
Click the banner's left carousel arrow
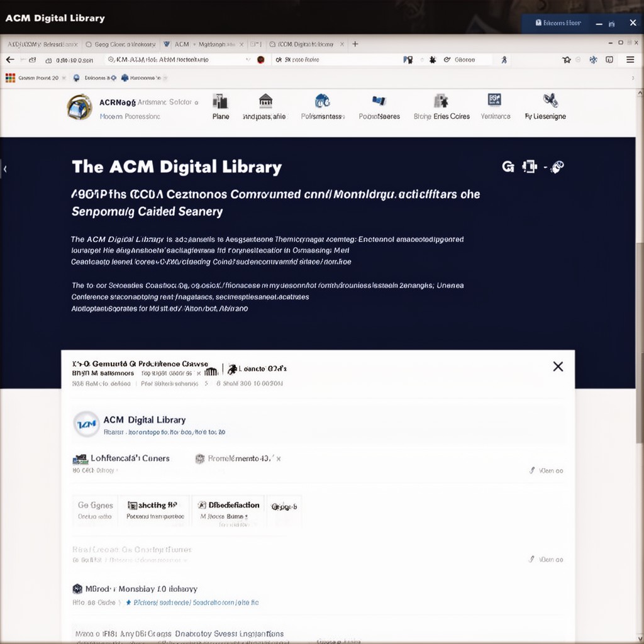(5, 169)
